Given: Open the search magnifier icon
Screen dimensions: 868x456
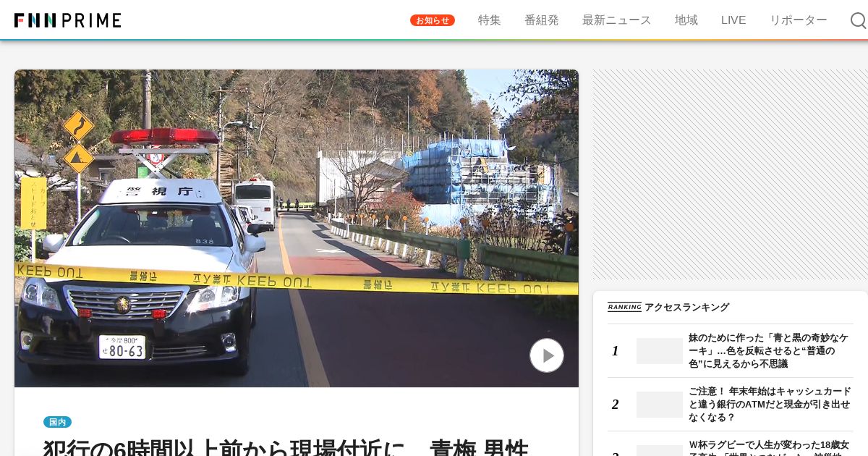Looking at the screenshot, I should [x=858, y=20].
